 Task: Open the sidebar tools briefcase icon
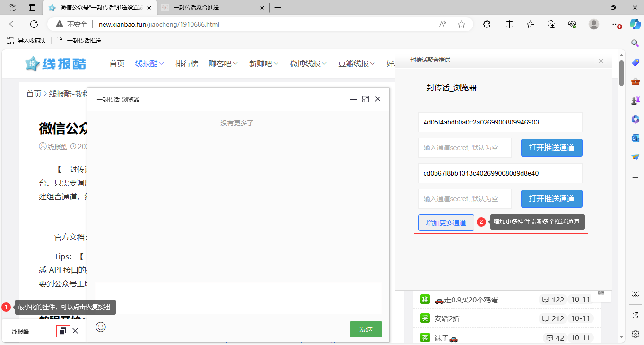[635, 81]
